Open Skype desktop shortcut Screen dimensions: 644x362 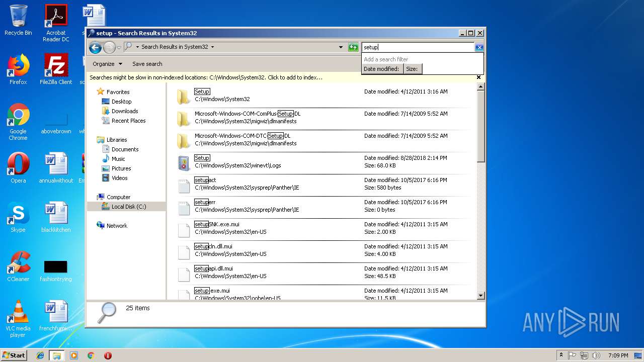pos(18,217)
